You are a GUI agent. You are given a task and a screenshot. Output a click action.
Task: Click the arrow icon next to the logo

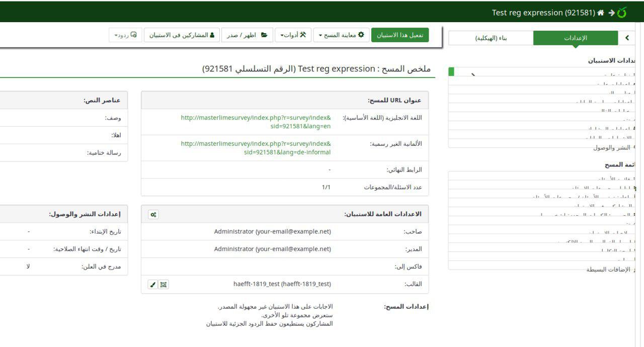611,13
